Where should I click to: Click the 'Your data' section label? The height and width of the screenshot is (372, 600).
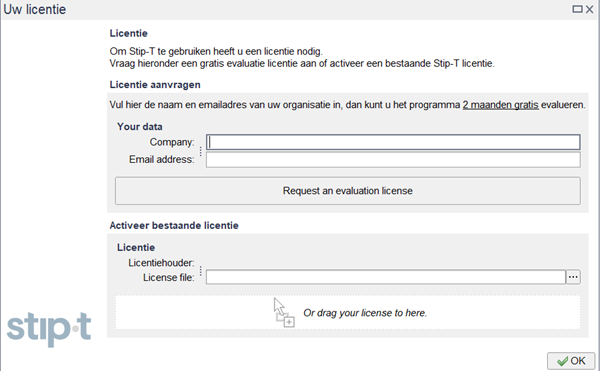click(x=140, y=127)
